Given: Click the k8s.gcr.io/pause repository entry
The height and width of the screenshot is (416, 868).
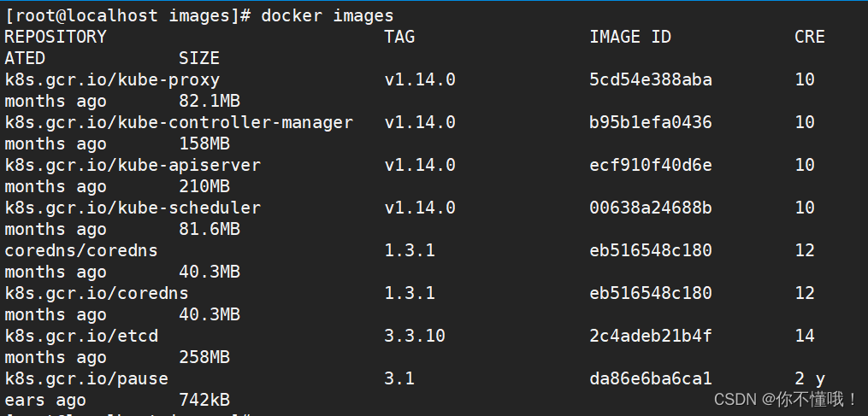Looking at the screenshot, I should point(86,378).
